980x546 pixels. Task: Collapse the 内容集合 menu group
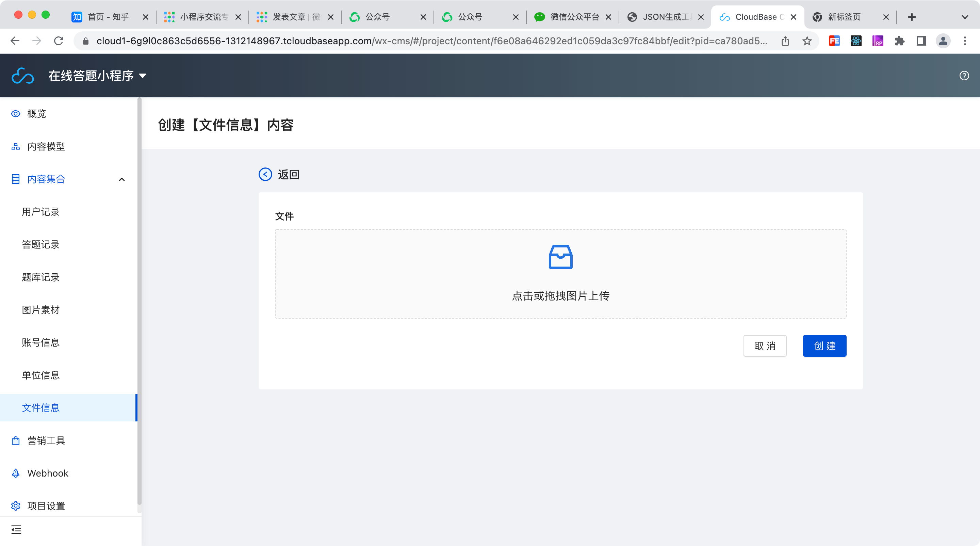[121, 179]
